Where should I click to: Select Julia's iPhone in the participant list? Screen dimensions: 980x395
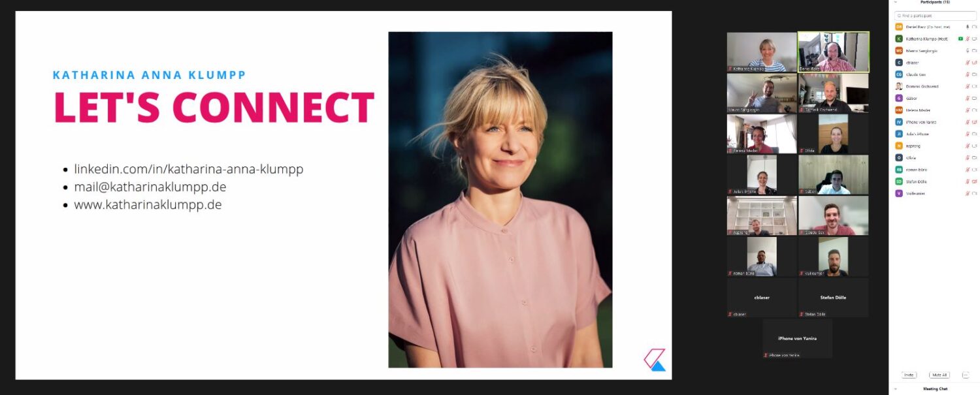tap(935, 134)
